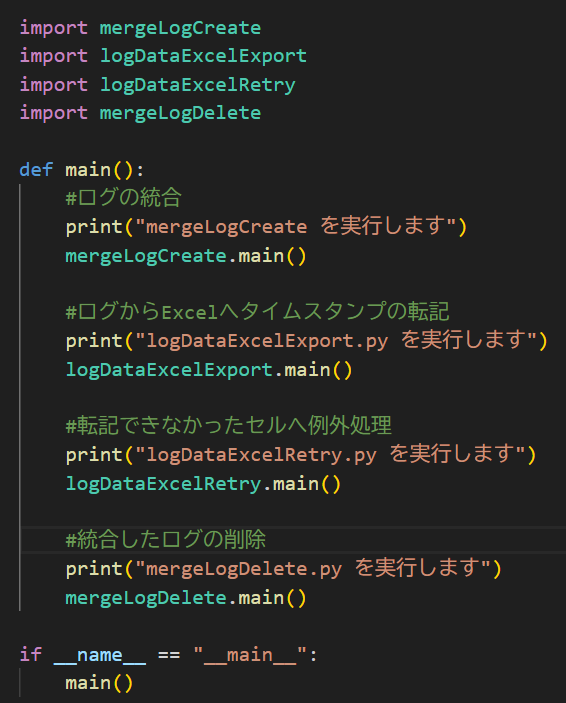Click the final main() call at bottom
The width and height of the screenshot is (566, 703).
99,683
